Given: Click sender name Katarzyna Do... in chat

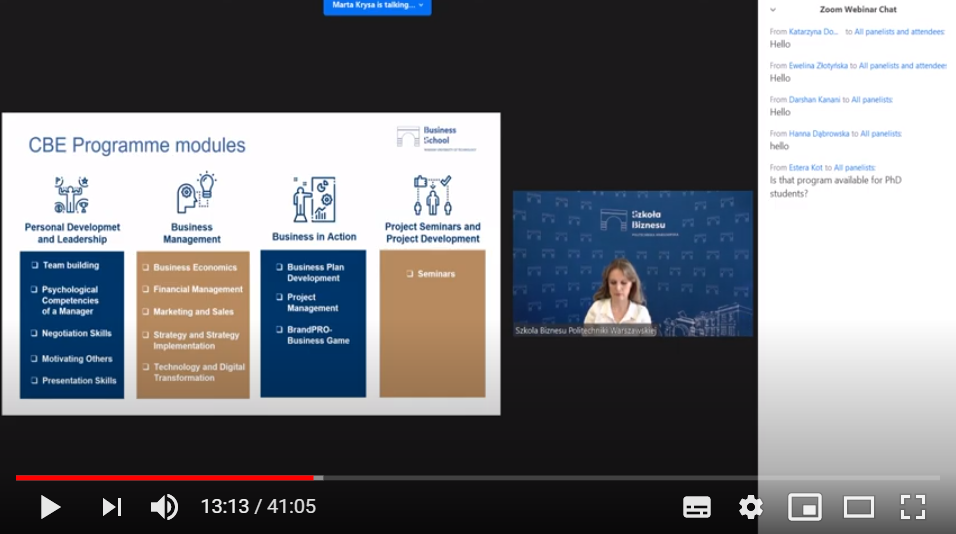Looking at the screenshot, I should pos(815,32).
